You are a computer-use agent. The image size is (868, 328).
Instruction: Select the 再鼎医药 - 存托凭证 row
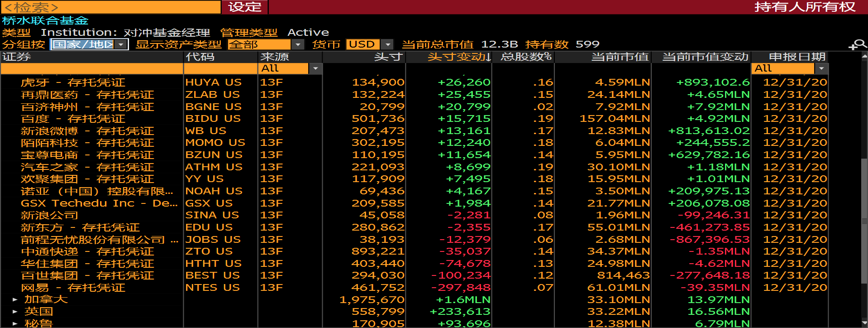415,95
